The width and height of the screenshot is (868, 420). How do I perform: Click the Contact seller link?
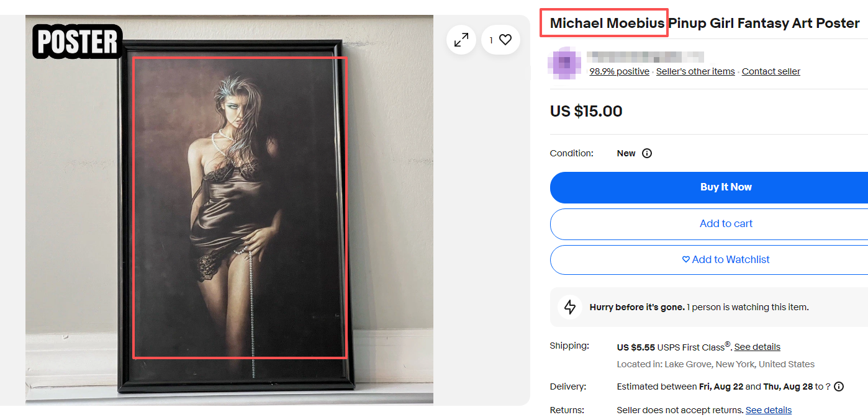point(771,71)
